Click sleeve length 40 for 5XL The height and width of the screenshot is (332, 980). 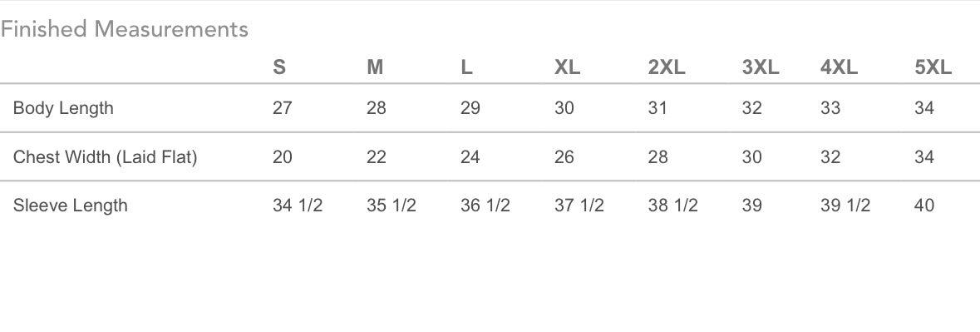(x=924, y=205)
